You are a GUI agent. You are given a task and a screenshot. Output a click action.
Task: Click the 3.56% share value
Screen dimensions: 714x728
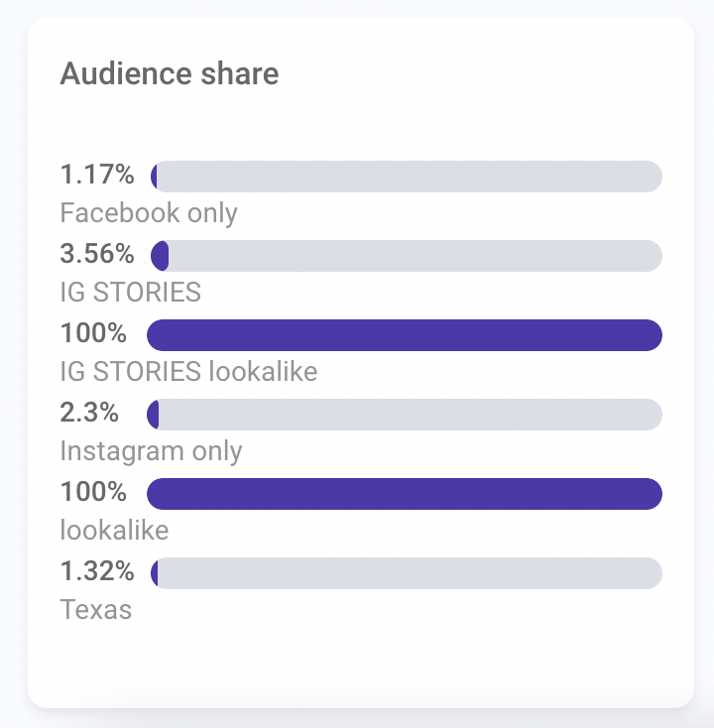point(97,255)
